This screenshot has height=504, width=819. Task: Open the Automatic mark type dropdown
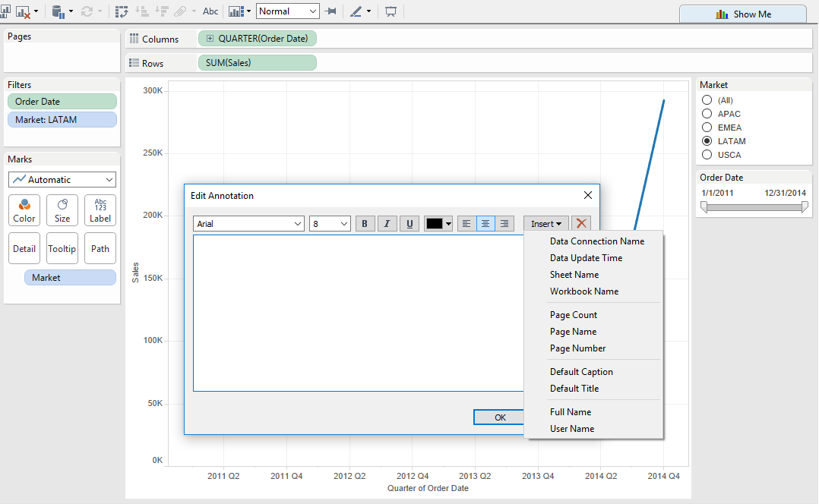coord(62,180)
